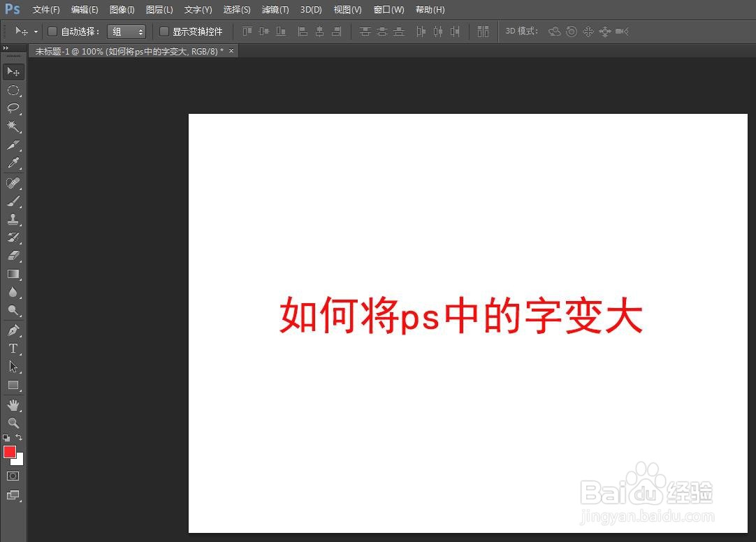Close the 未标题-1 document tab
The width and height of the screenshot is (756, 542).
[231, 50]
